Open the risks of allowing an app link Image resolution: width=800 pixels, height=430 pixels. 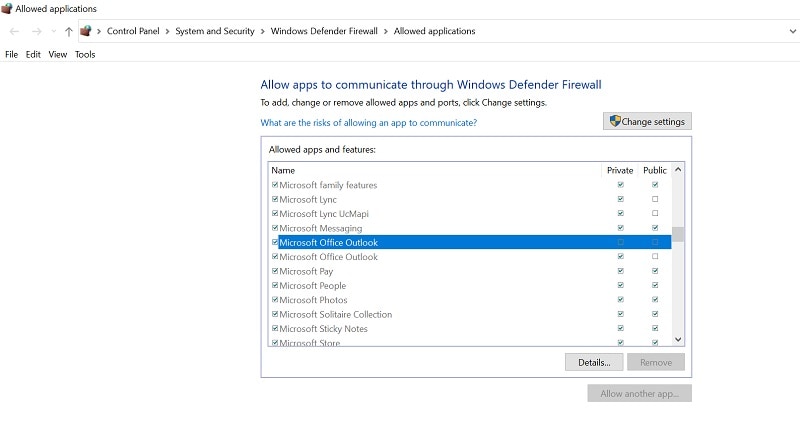pyautogui.click(x=368, y=123)
